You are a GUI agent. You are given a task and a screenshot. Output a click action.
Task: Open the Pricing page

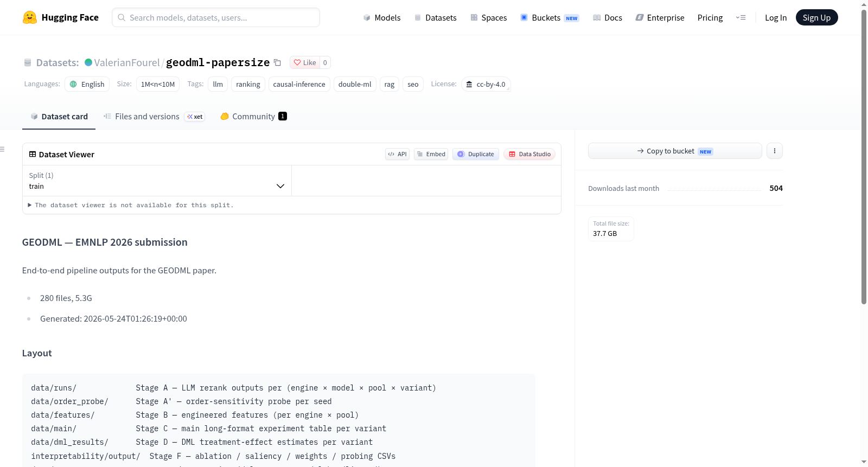[x=710, y=17]
